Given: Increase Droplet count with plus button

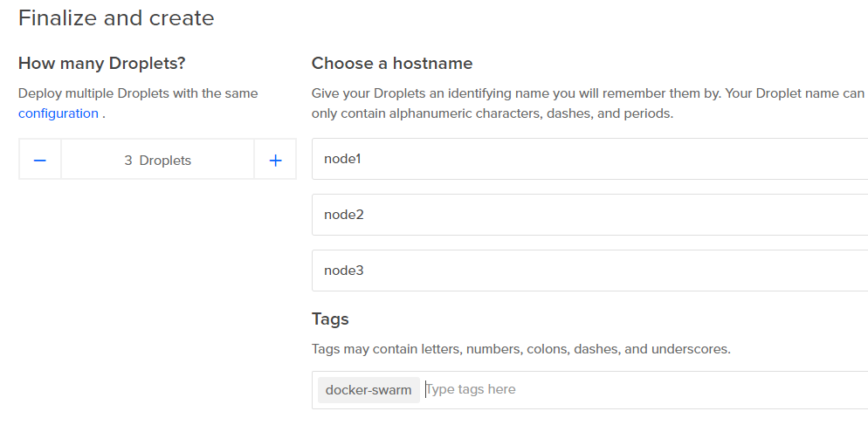Looking at the screenshot, I should (x=275, y=161).
